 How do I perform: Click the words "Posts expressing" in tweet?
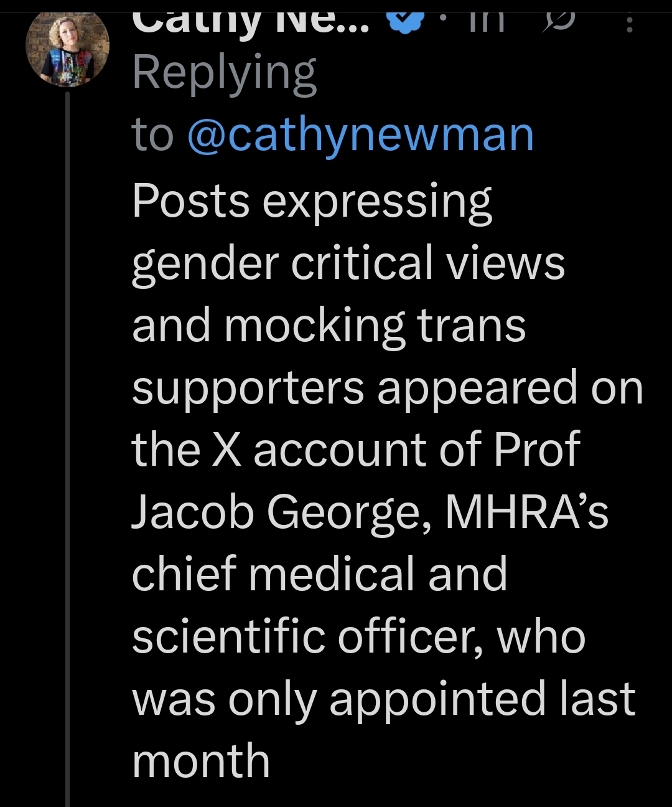click(x=311, y=202)
